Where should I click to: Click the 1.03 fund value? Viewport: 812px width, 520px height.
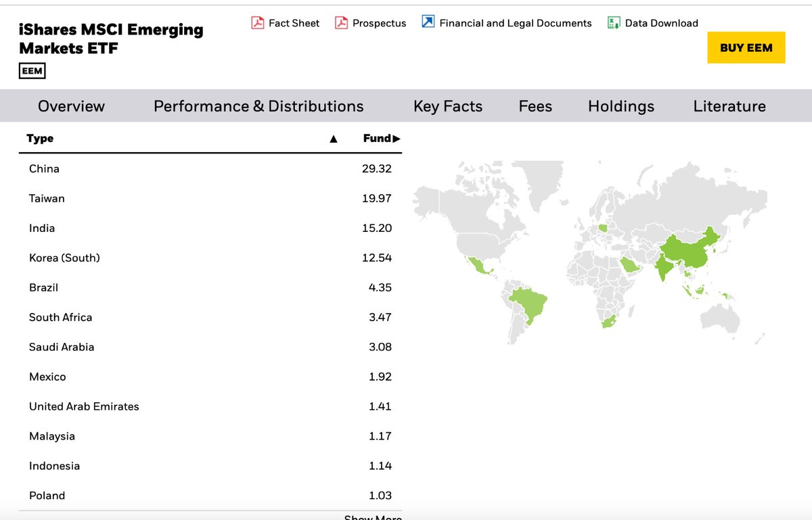pyautogui.click(x=380, y=496)
